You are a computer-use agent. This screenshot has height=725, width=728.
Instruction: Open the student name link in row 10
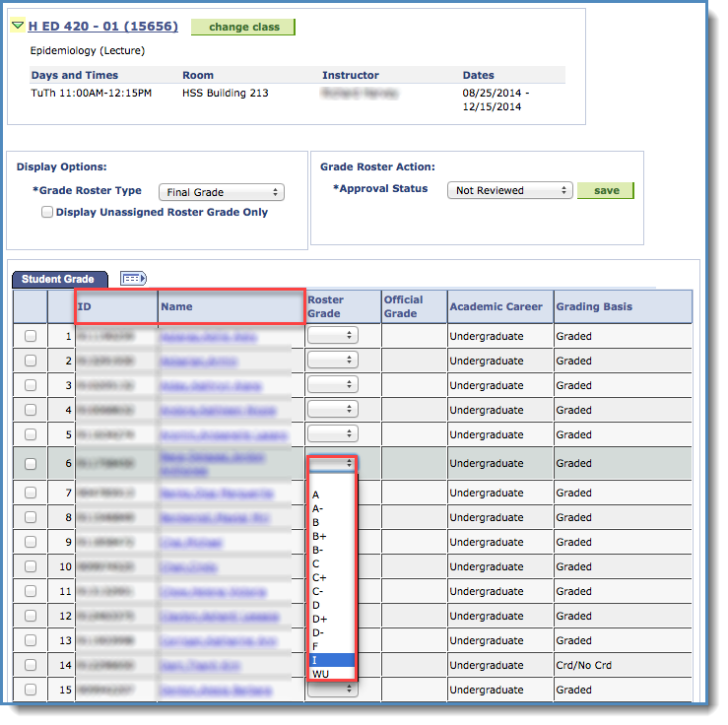[188, 567]
